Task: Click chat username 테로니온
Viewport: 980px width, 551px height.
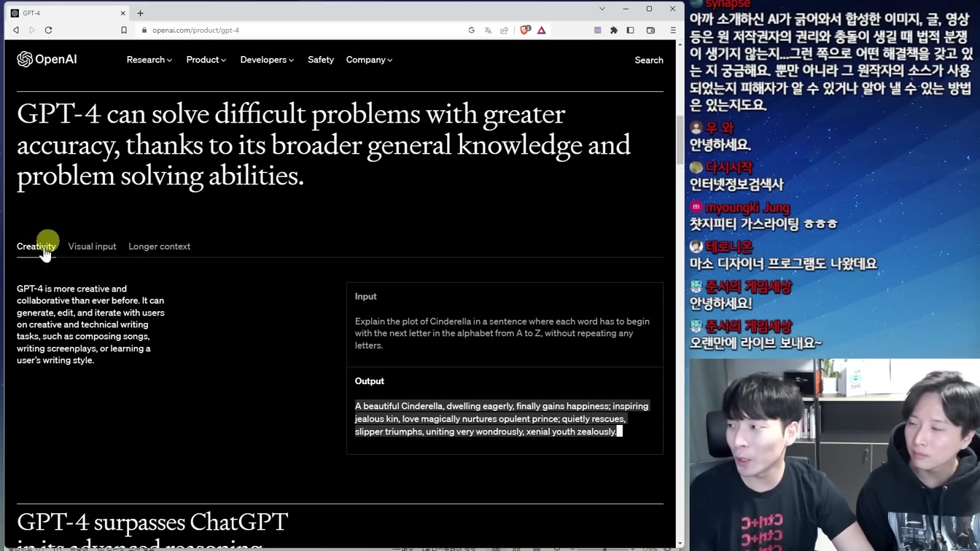Action: 729,247
